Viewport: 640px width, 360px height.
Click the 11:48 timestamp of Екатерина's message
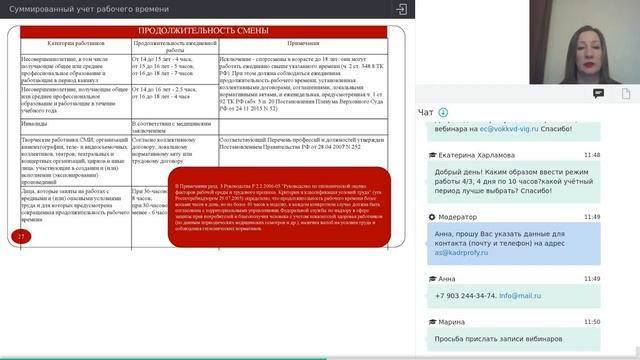tap(592, 155)
